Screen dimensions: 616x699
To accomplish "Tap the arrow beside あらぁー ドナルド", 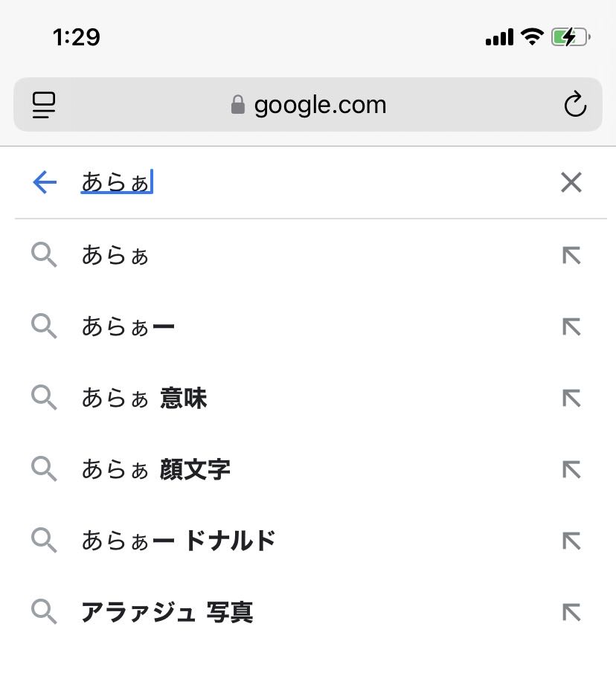I will pos(571,541).
